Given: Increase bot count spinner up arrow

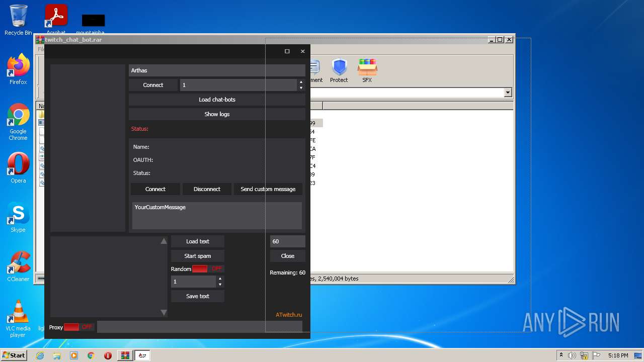Looking at the screenshot, I should [301, 82].
